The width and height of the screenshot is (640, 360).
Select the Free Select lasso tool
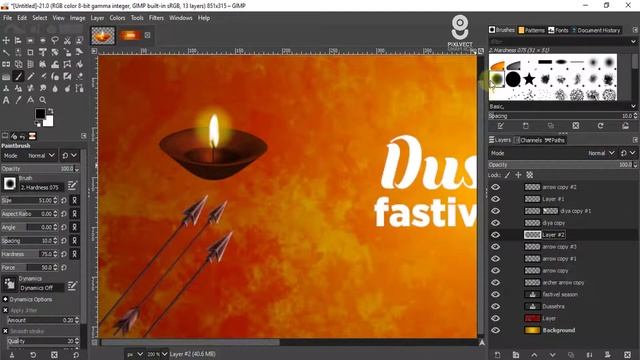tap(55, 40)
